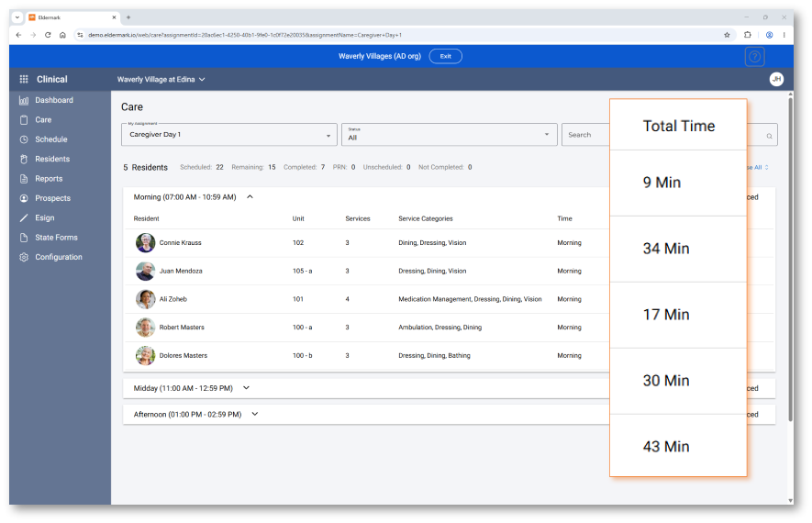This screenshot has height=523, width=812.
Task: Open the apps grid icon beside Clinical
Action: 24,79
